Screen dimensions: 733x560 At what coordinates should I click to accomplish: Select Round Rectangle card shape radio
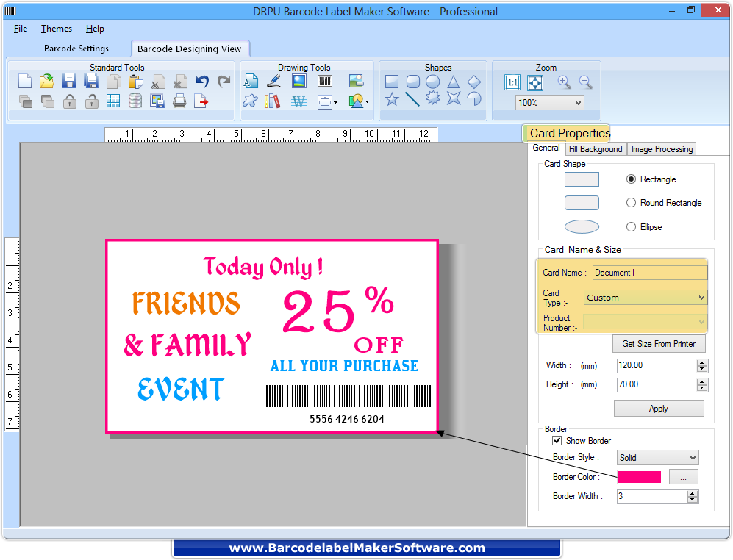(x=631, y=202)
